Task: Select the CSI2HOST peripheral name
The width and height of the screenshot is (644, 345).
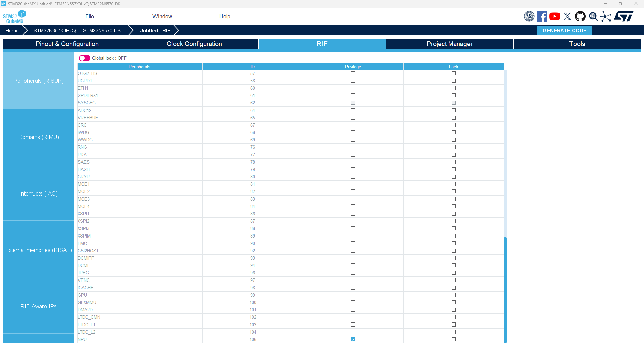Action: point(88,251)
